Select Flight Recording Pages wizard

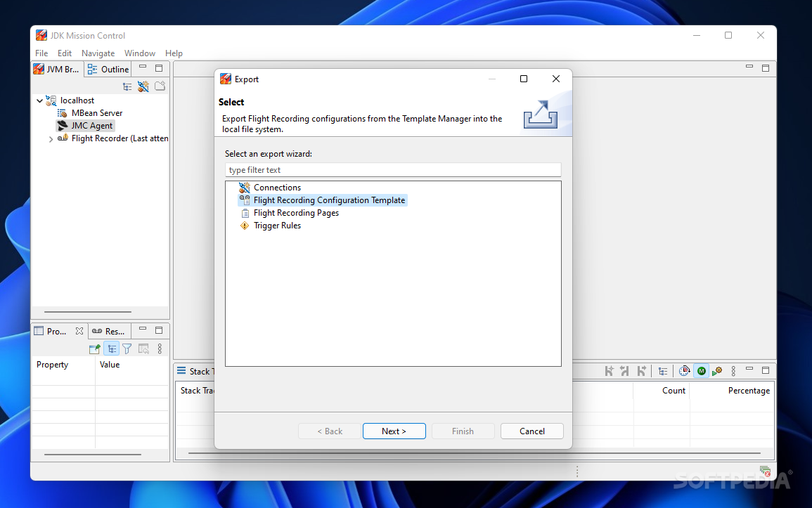296,213
